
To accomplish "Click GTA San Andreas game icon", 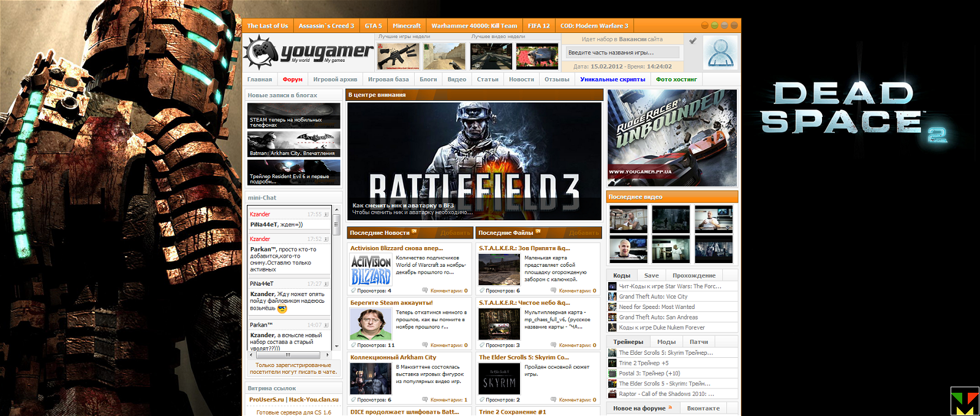I will (612, 318).
